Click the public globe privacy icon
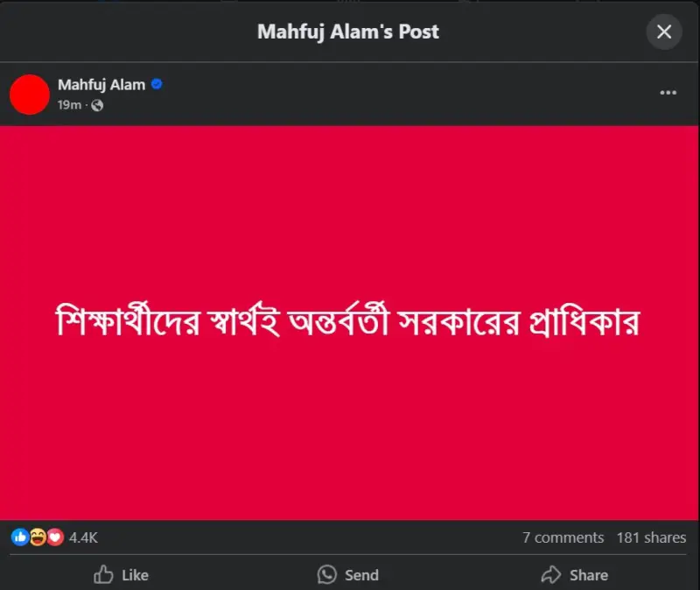700x590 pixels. (x=97, y=105)
